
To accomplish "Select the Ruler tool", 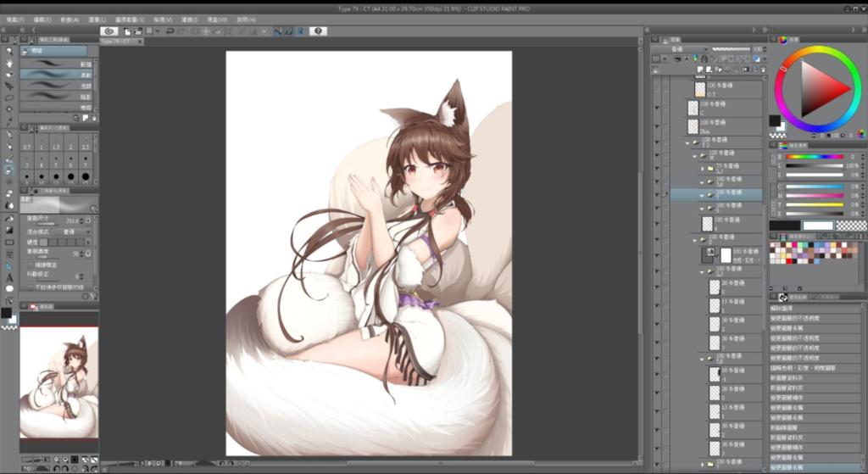I will click(8, 265).
